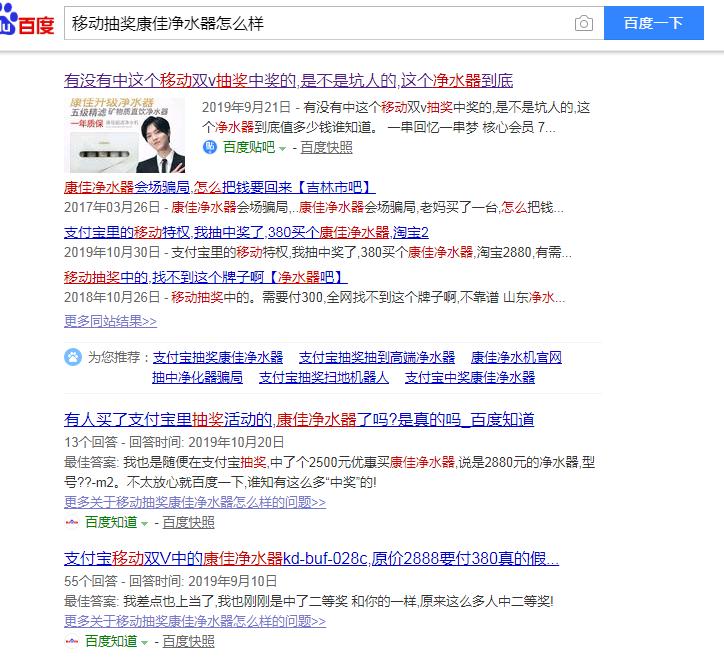The width and height of the screenshot is (724, 658).
Task: Open the 百度贴吧 source link
Action: [x=249, y=147]
